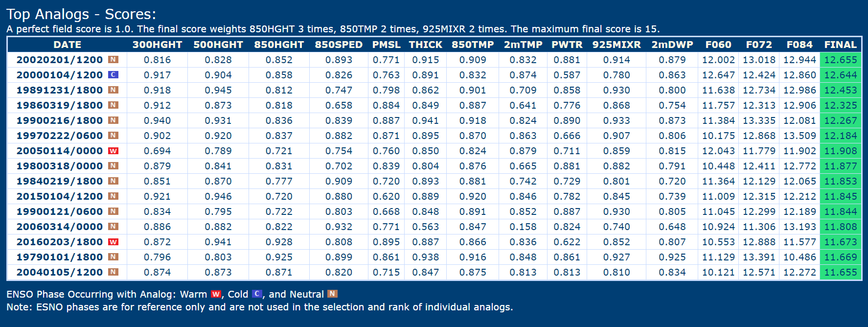Open analog date 19790101/1800

click(x=60, y=257)
